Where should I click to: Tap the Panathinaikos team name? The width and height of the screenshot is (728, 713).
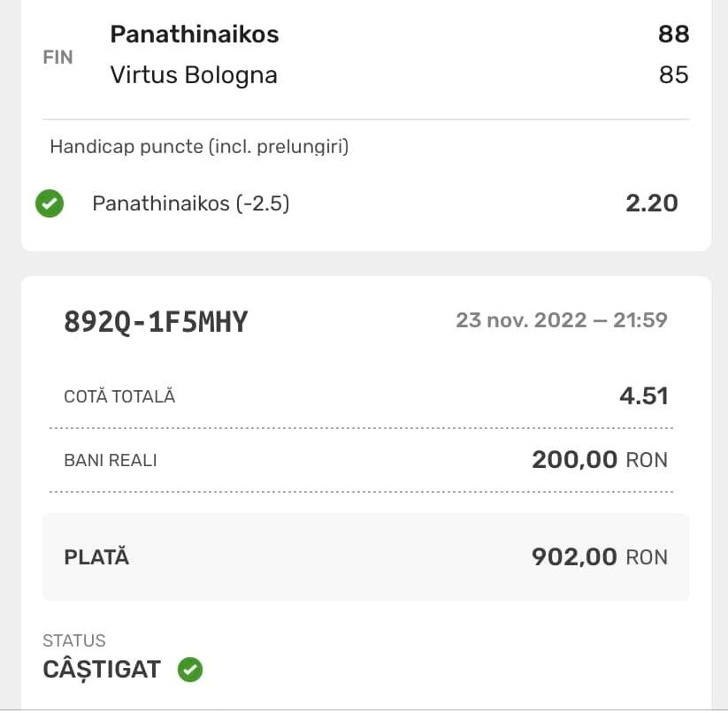(x=194, y=34)
